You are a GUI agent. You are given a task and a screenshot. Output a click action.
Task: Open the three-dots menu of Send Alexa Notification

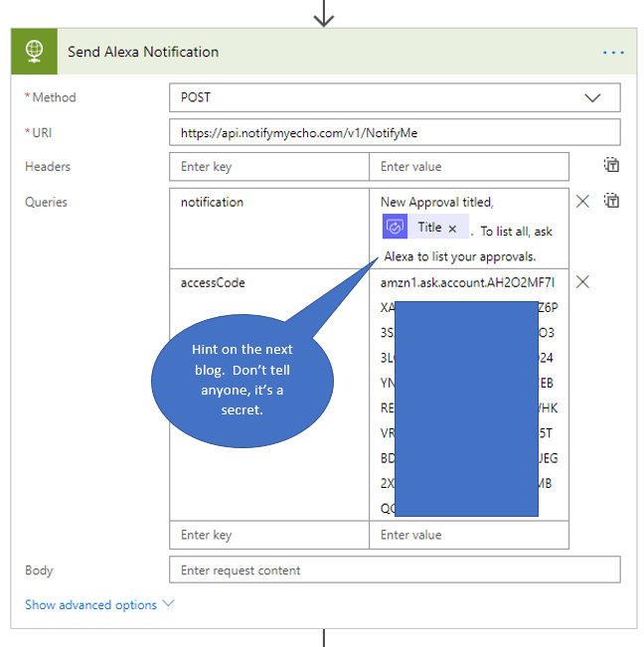pyautogui.click(x=613, y=53)
